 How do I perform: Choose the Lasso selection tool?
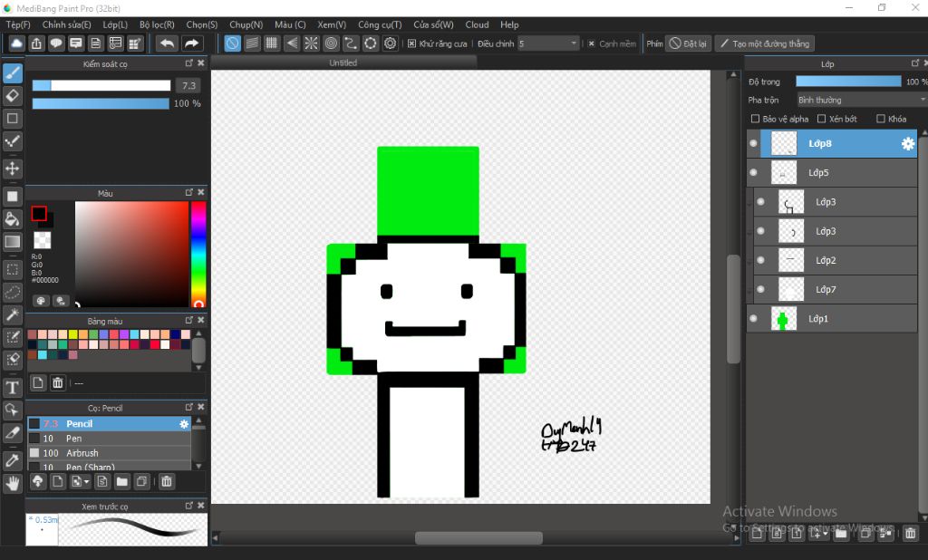[x=13, y=293]
